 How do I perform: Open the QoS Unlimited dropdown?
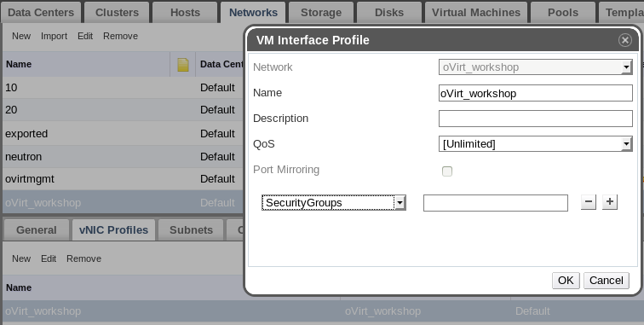point(536,144)
